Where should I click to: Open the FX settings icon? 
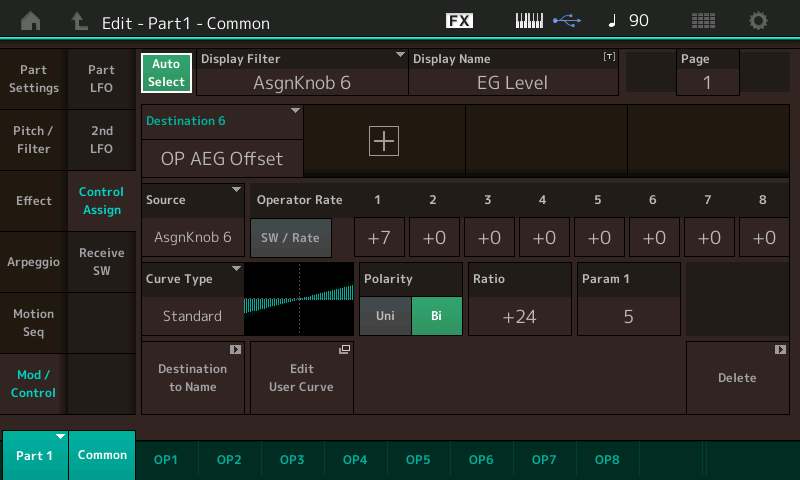[459, 21]
